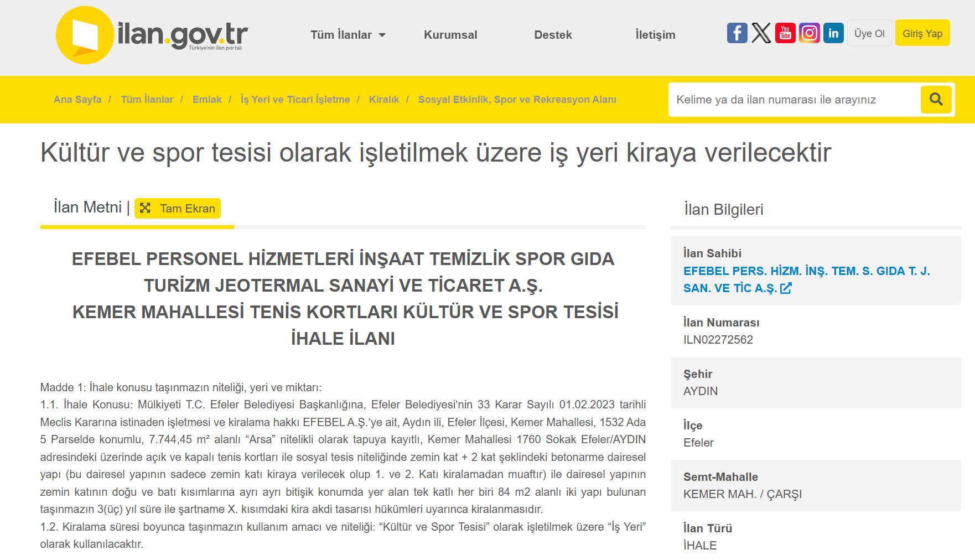Viewport: 975px width, 560px height.
Task: Open the Instagram social icon
Action: 810,33
